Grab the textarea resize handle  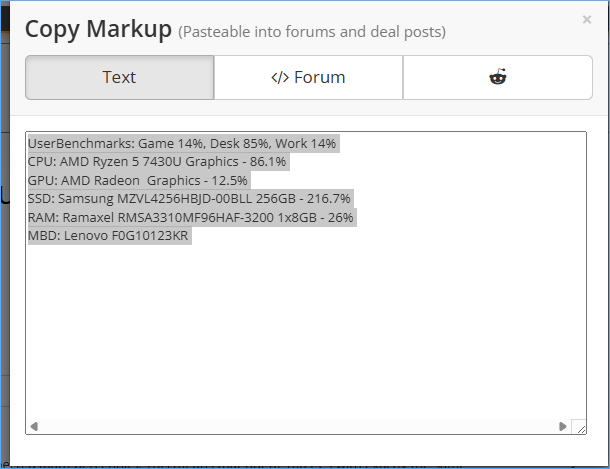point(579,427)
